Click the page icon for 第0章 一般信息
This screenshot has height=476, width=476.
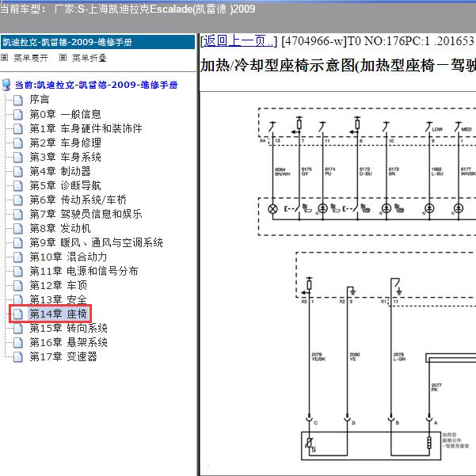pos(18,115)
